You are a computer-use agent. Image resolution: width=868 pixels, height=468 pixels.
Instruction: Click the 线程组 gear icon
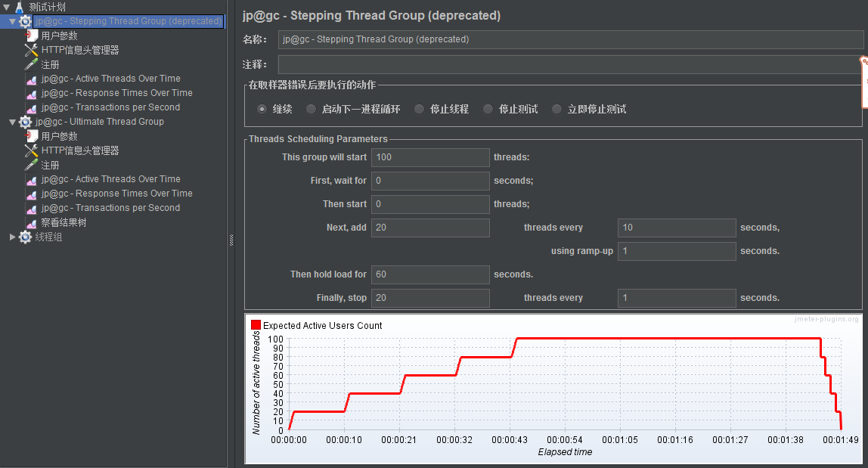click(25, 237)
